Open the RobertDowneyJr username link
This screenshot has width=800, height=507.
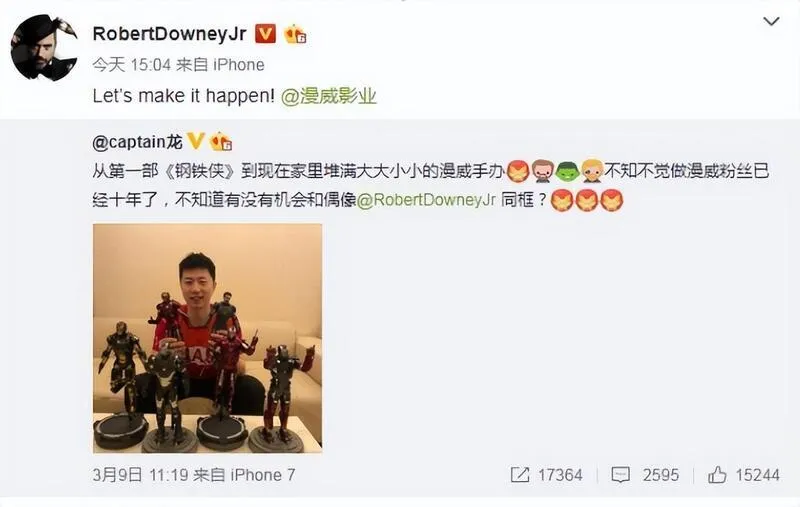[x=169, y=34]
